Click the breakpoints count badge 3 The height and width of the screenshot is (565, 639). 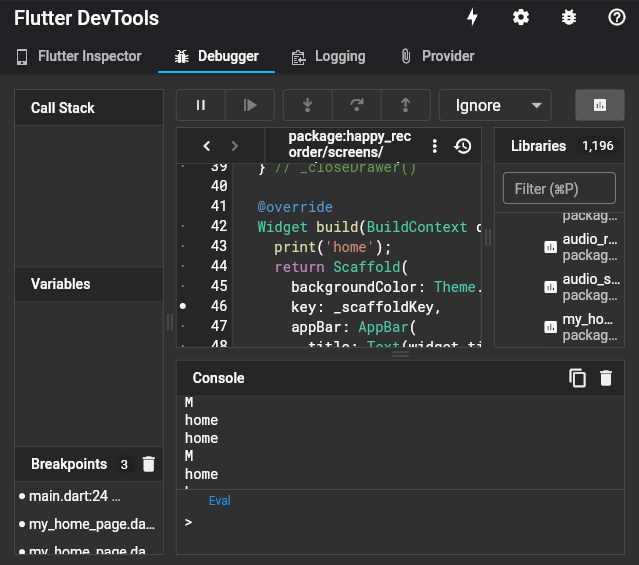(124, 464)
